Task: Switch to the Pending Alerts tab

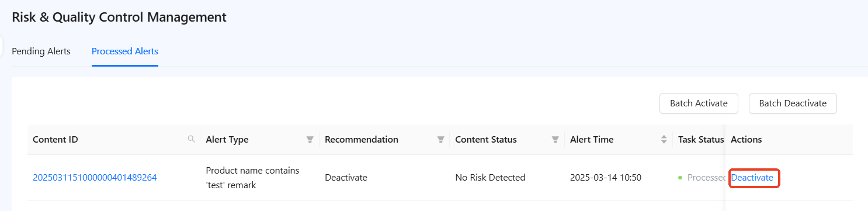Action: point(41,51)
